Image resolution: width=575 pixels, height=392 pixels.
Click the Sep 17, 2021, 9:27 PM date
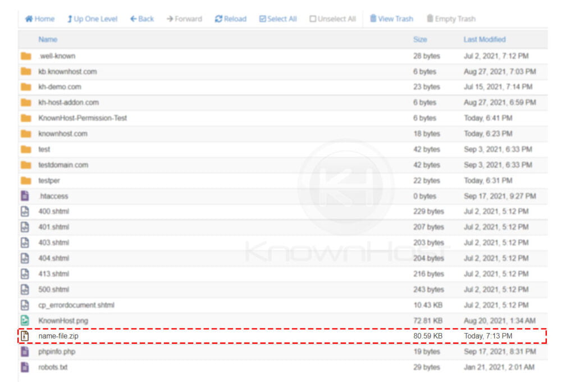coord(499,196)
